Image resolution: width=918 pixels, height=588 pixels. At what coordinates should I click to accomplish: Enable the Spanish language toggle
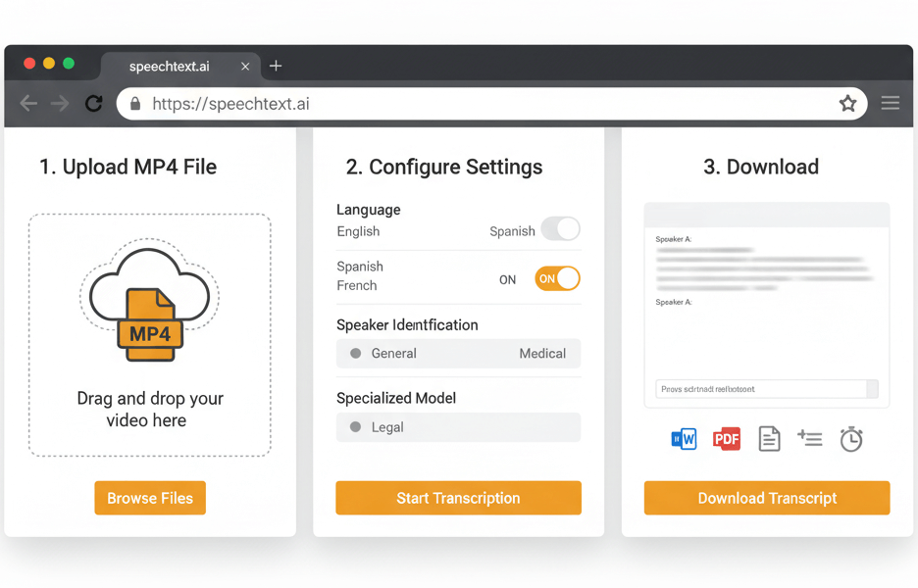[560, 229]
